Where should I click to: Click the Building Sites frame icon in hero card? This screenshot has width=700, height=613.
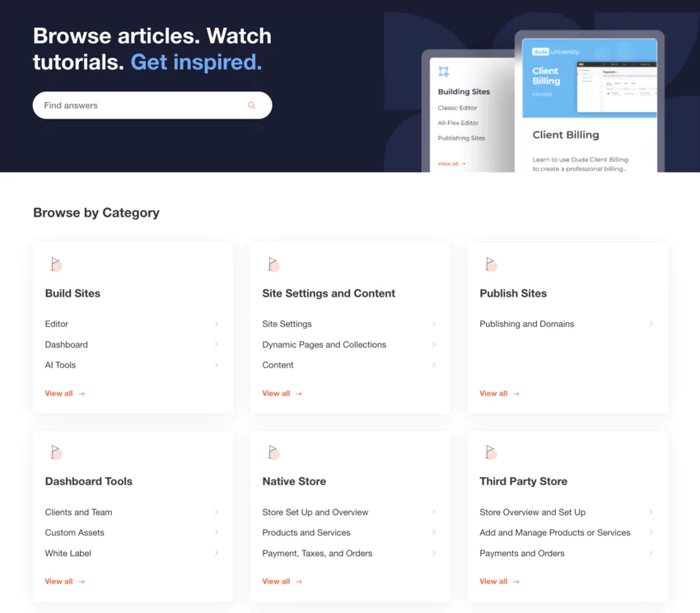point(443,72)
